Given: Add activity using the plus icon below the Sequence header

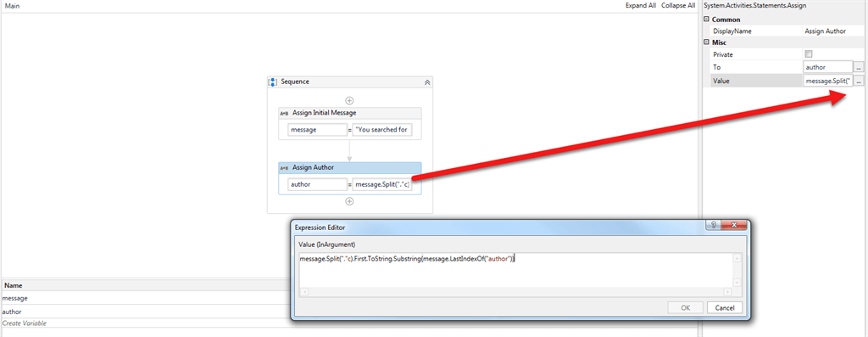Looking at the screenshot, I should click(x=349, y=100).
